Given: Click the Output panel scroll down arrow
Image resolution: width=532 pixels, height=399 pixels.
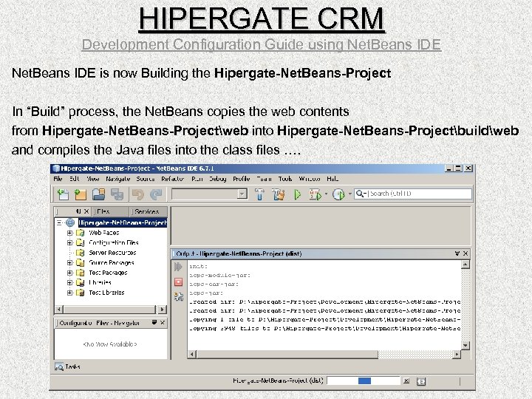Looking at the screenshot, I should (465, 345).
